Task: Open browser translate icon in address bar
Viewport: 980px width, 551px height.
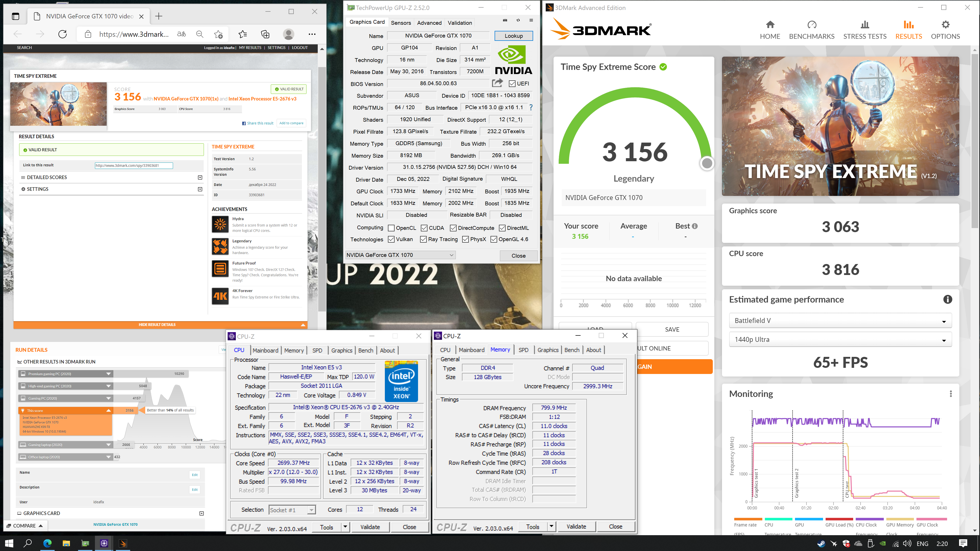Action: pos(181,34)
